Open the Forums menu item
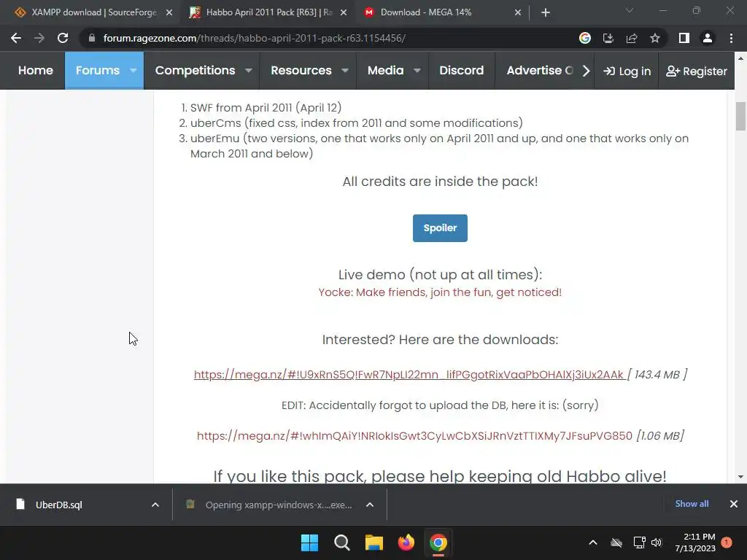 coord(98,71)
